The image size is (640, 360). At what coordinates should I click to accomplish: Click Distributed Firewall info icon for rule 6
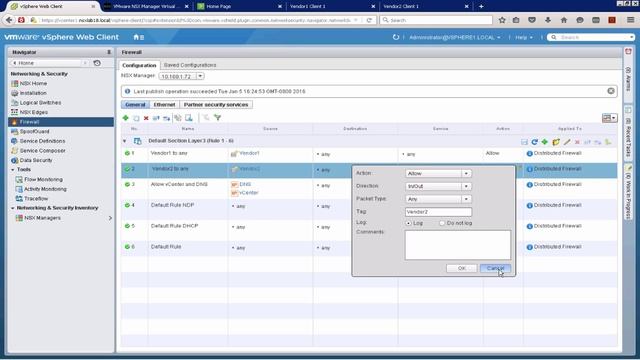pyautogui.click(x=529, y=247)
